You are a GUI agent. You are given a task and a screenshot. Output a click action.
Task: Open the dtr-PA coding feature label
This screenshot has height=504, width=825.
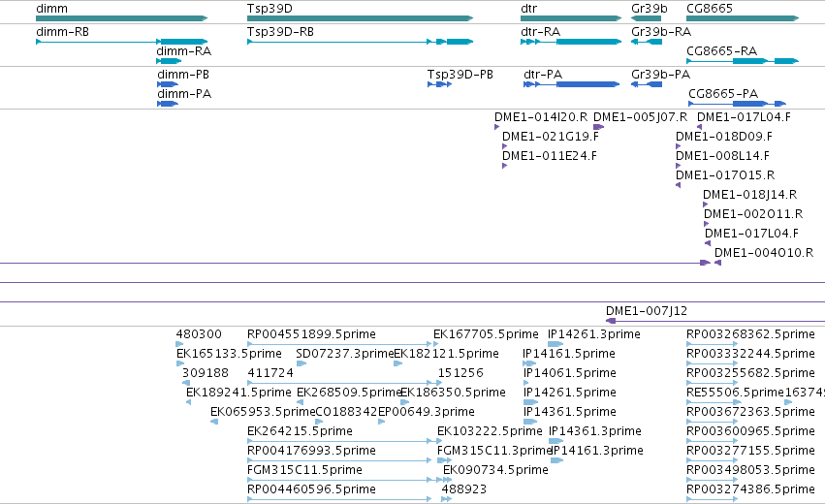click(543, 75)
